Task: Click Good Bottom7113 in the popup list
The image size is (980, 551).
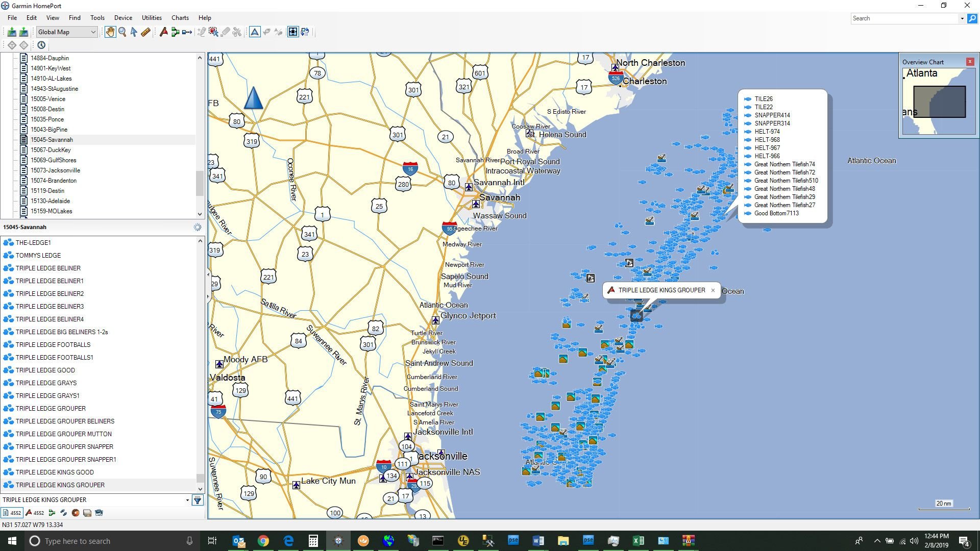Action: click(x=776, y=213)
